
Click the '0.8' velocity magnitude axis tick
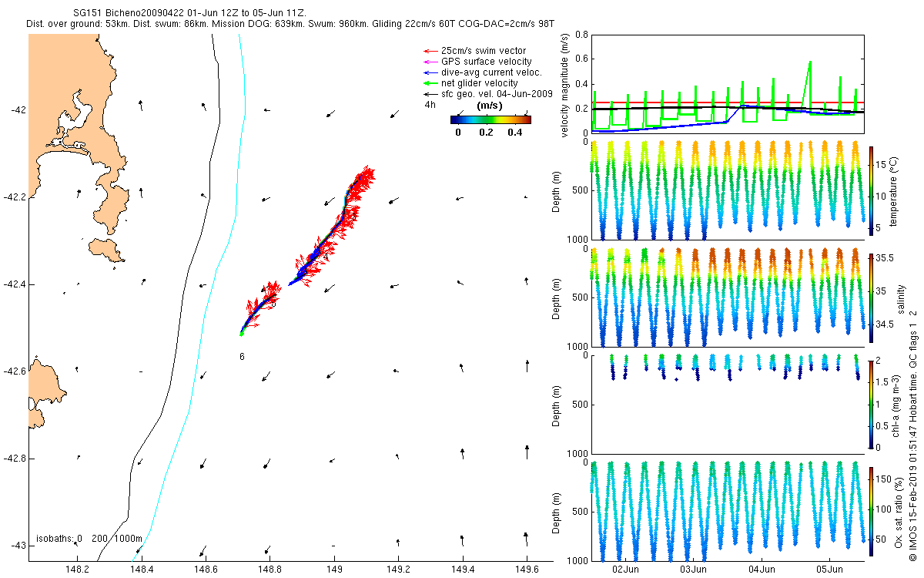pyautogui.click(x=581, y=35)
